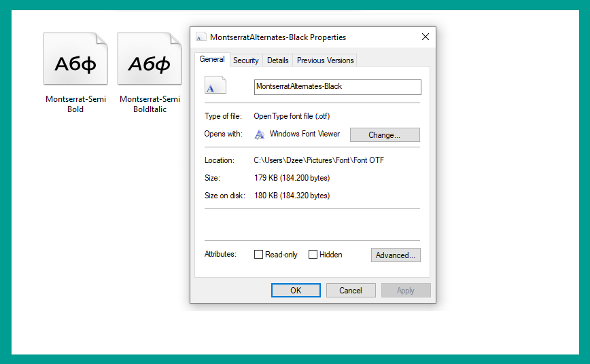The image size is (590, 364).
Task: Click the Size on disk: label
Action: [x=224, y=196]
